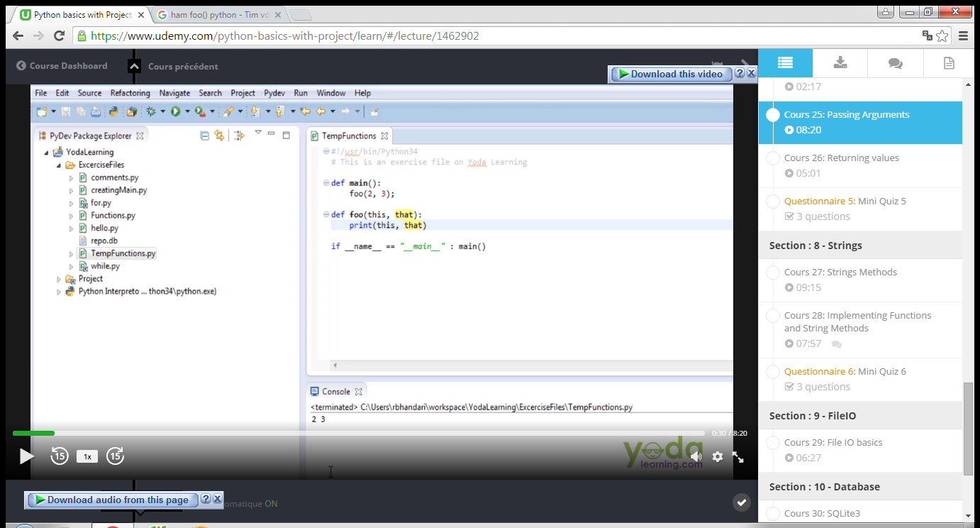
Task: Click the translate page icon in address bar
Action: [927, 35]
